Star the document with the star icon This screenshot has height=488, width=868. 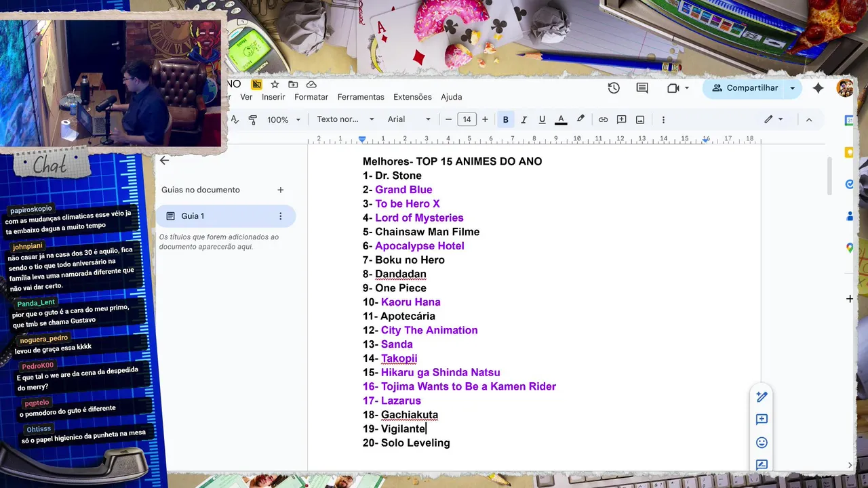point(275,84)
